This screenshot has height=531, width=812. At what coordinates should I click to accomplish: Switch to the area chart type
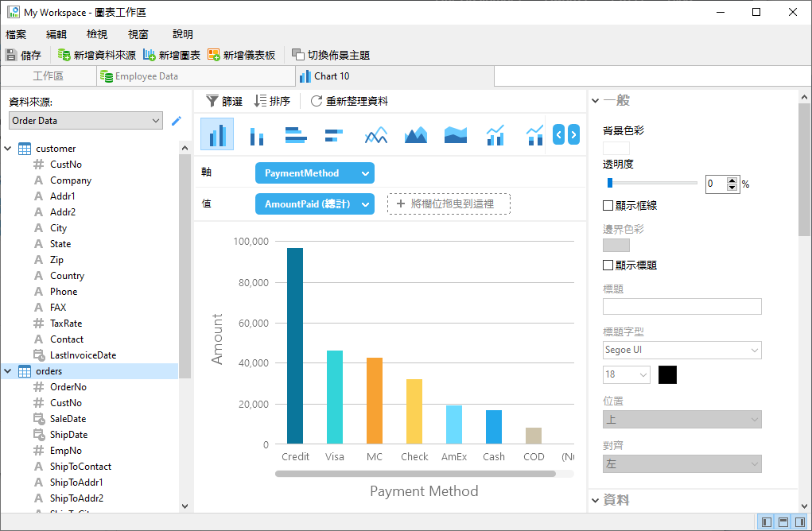[x=415, y=136]
